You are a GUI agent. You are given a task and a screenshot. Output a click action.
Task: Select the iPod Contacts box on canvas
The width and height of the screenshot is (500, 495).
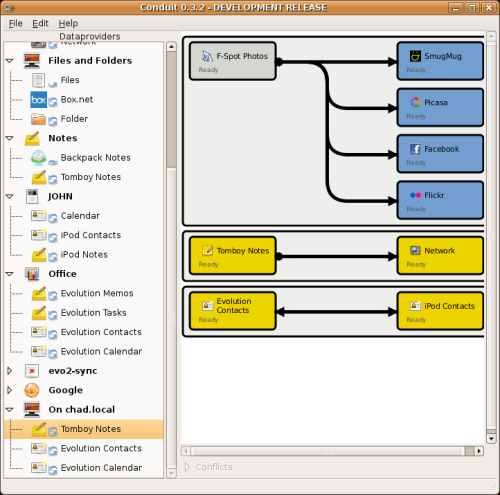[440, 311]
